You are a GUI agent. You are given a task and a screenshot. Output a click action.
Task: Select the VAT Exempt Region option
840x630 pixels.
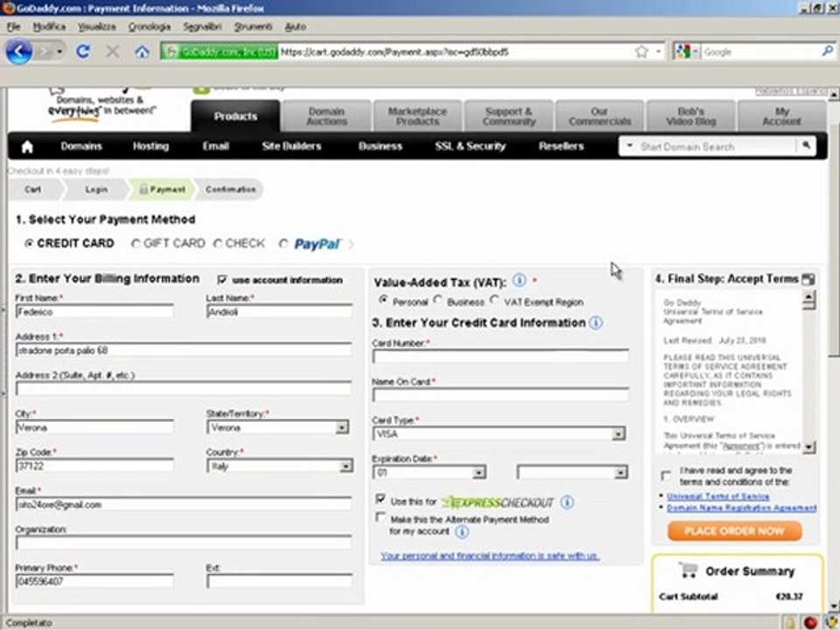pyautogui.click(x=494, y=300)
